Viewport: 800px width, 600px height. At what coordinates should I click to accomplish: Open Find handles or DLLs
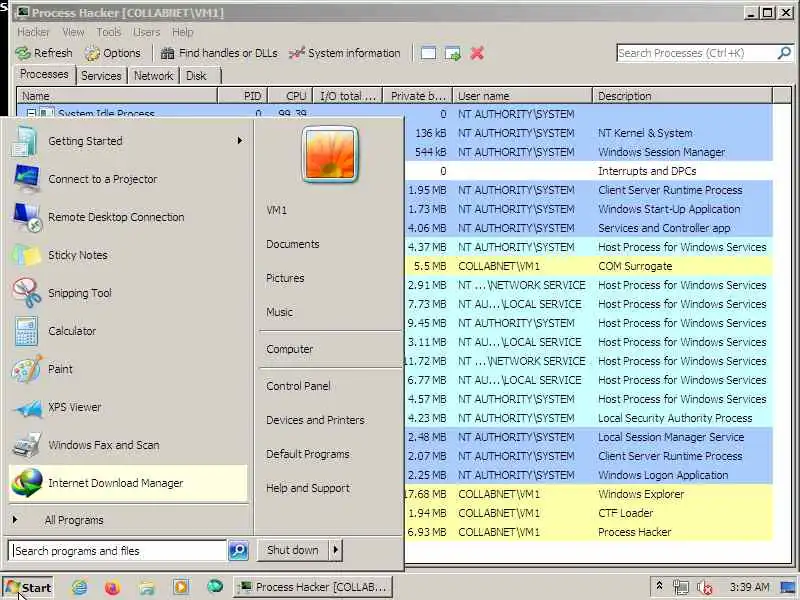point(219,53)
